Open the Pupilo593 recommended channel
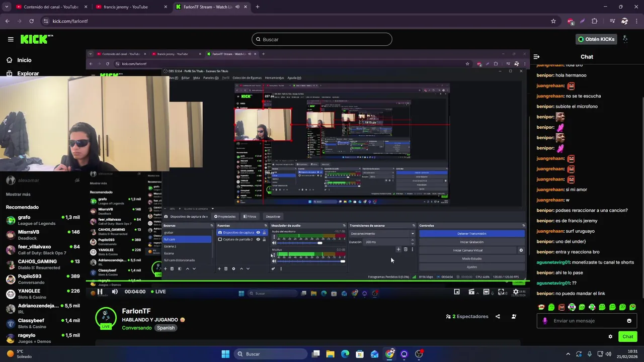 pos(43,279)
